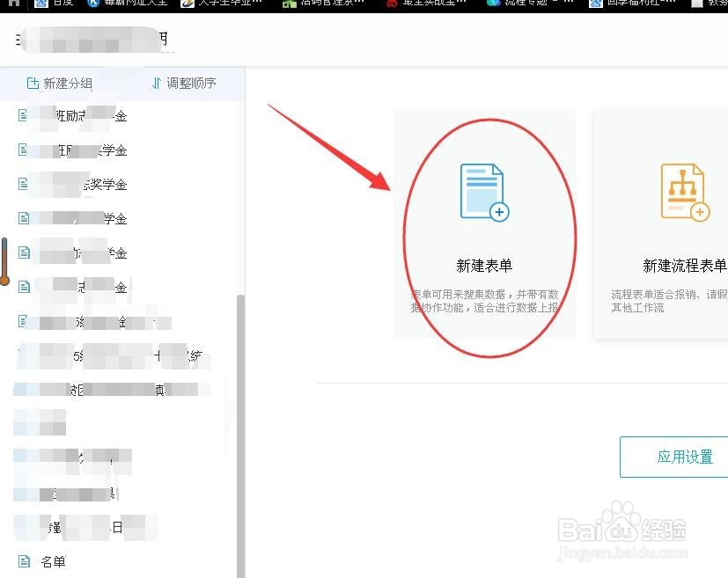This screenshot has height=578, width=728.
Task: Select the 新建表单 card title
Action: tap(484, 266)
